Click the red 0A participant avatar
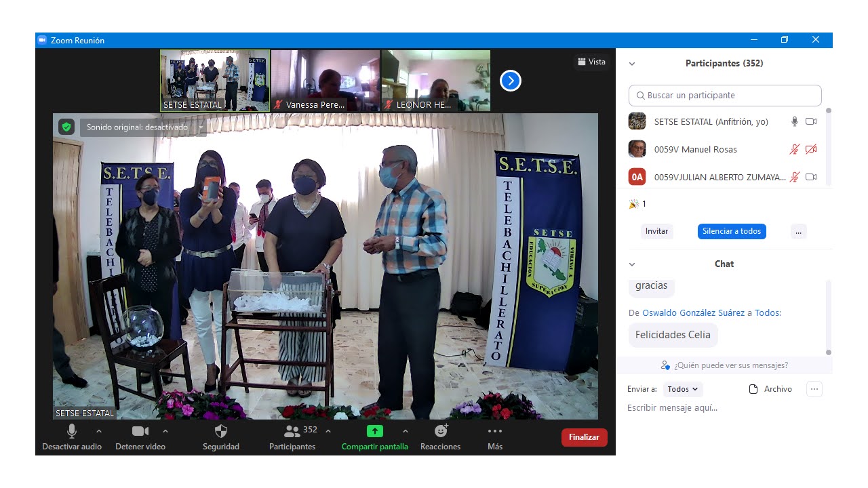The height and width of the screenshot is (488, 868). click(637, 177)
